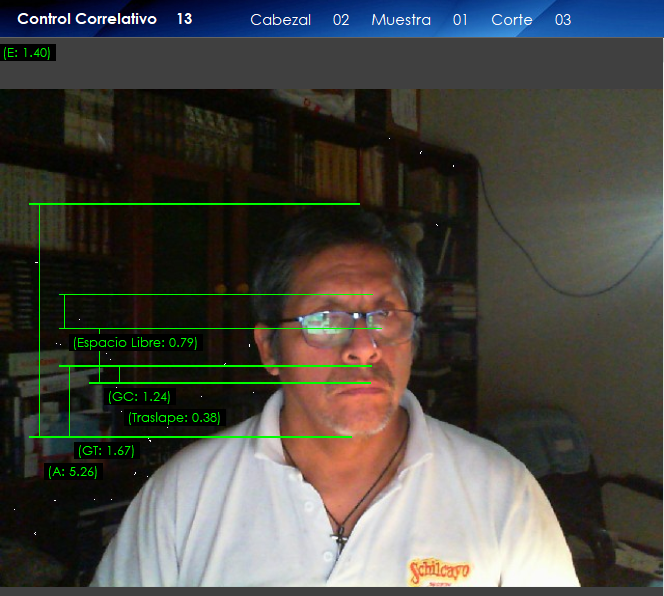
Task: Select the Muestra value 01
Action: tap(460, 20)
